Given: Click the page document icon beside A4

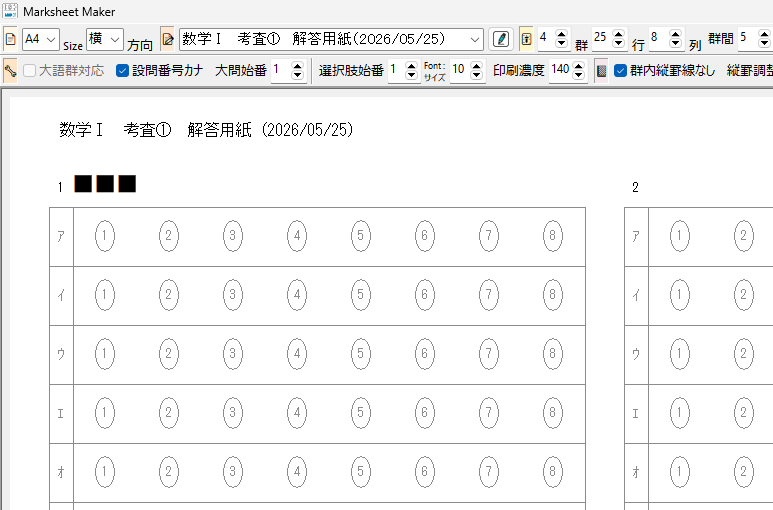Looking at the screenshot, I should click(11, 40).
